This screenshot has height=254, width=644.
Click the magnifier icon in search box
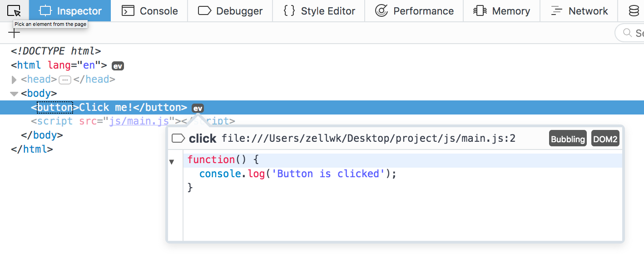[x=627, y=33]
